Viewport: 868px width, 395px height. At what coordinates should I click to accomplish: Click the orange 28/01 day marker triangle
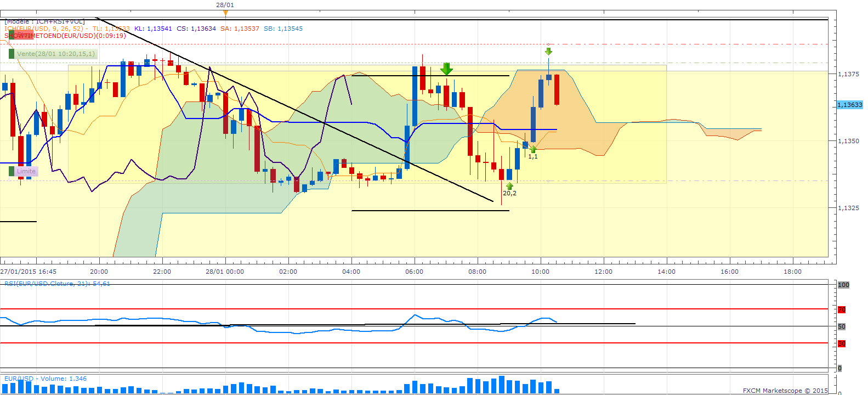coord(225,13)
